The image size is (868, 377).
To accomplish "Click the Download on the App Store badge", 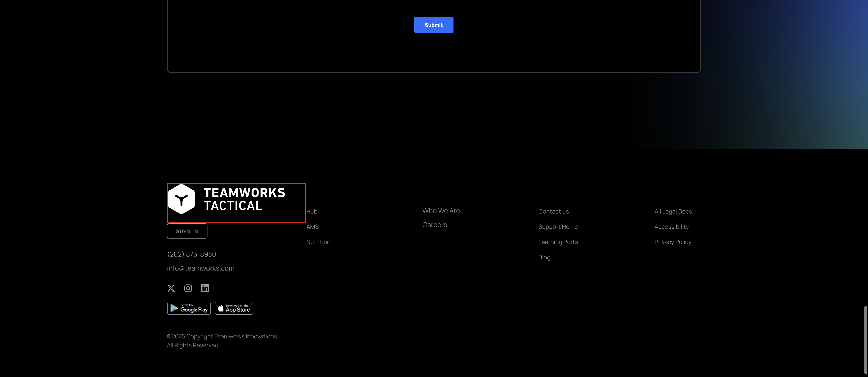I will pos(234,308).
